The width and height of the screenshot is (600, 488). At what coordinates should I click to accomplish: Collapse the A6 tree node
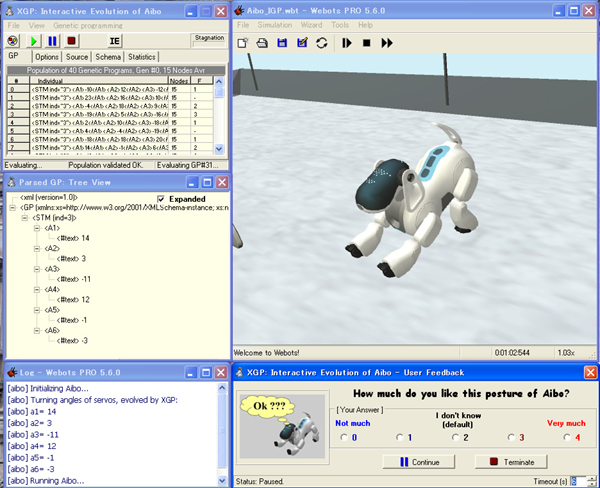(37, 330)
